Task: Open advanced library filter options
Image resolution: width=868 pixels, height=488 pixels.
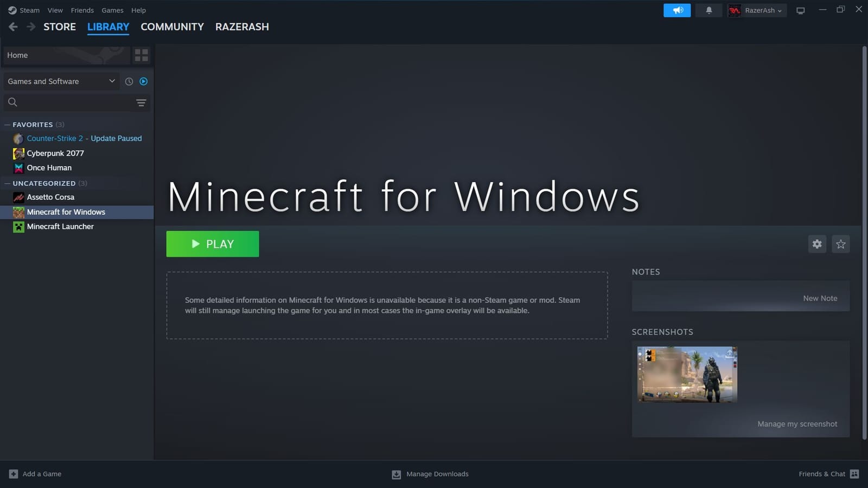Action: (141, 102)
